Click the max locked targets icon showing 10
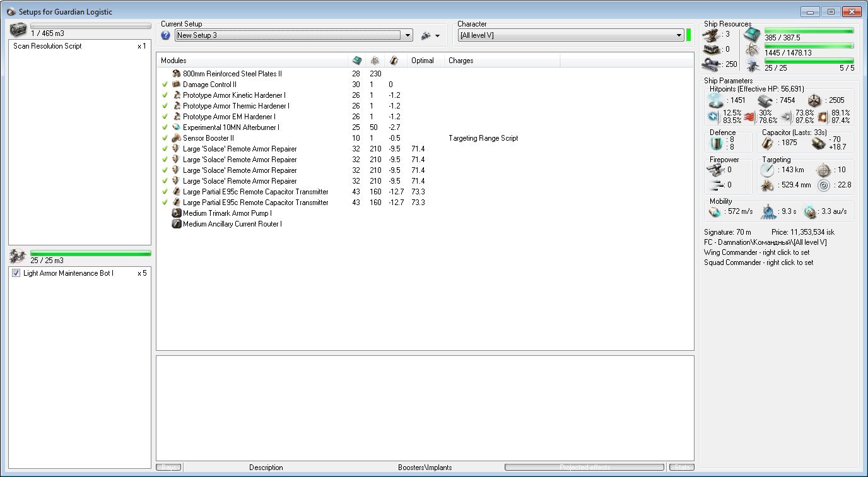The width and height of the screenshot is (868, 477). [x=824, y=170]
